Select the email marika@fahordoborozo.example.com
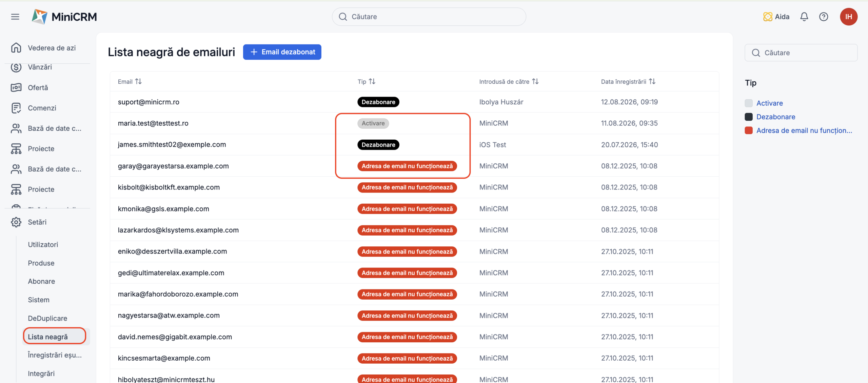Viewport: 868px width, 383px height. (x=178, y=294)
